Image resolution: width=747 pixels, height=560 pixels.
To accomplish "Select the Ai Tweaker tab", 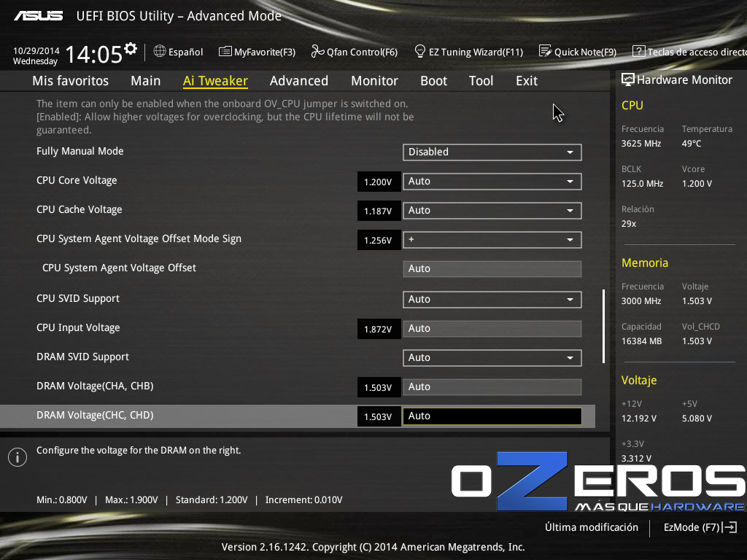I will pyautogui.click(x=215, y=81).
